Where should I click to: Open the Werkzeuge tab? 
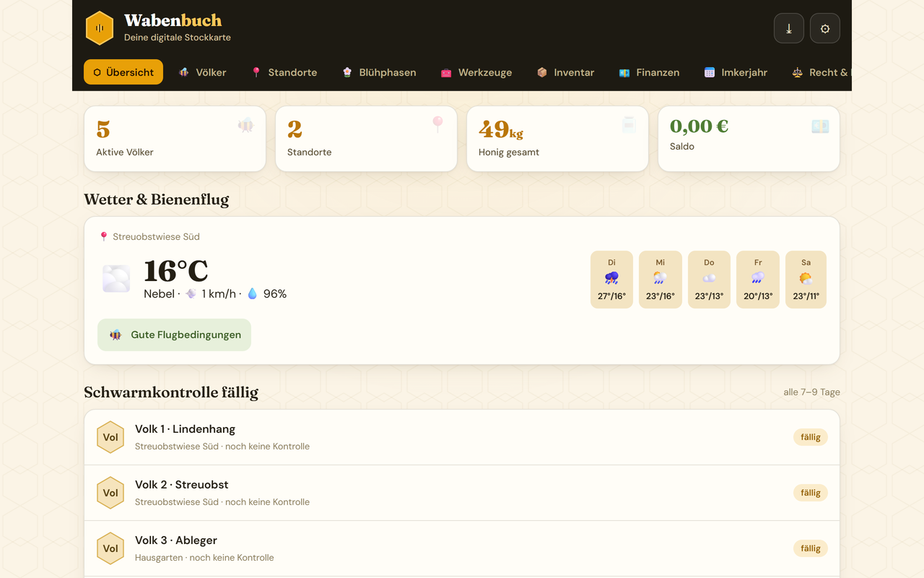coord(476,72)
